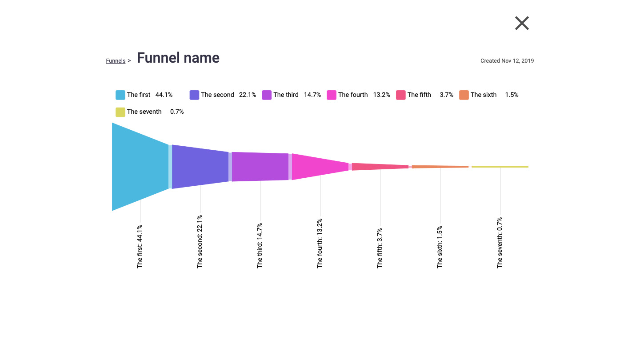
Task: Click the 'Funnel name' title
Action: (178, 58)
